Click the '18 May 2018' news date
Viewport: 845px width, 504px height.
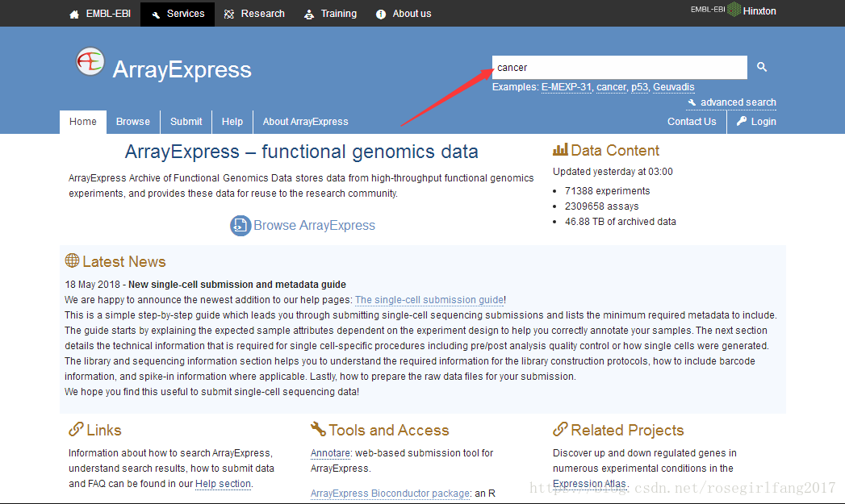coord(92,285)
